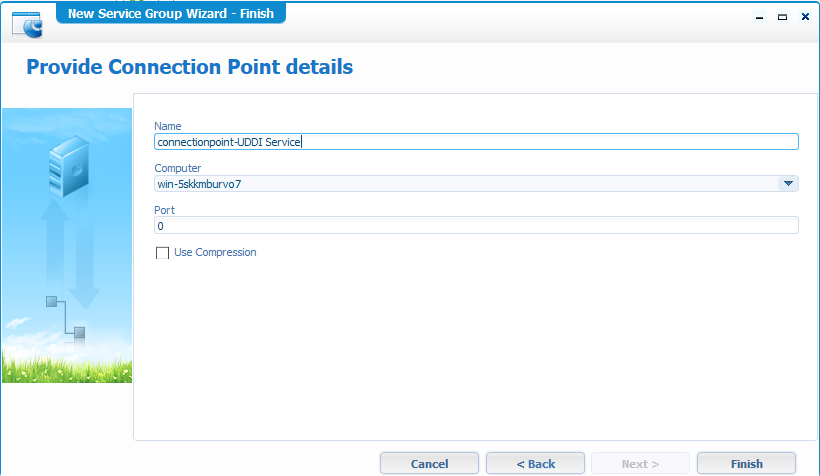Click into the Port field
The height and width of the screenshot is (476, 820).
(x=476, y=225)
